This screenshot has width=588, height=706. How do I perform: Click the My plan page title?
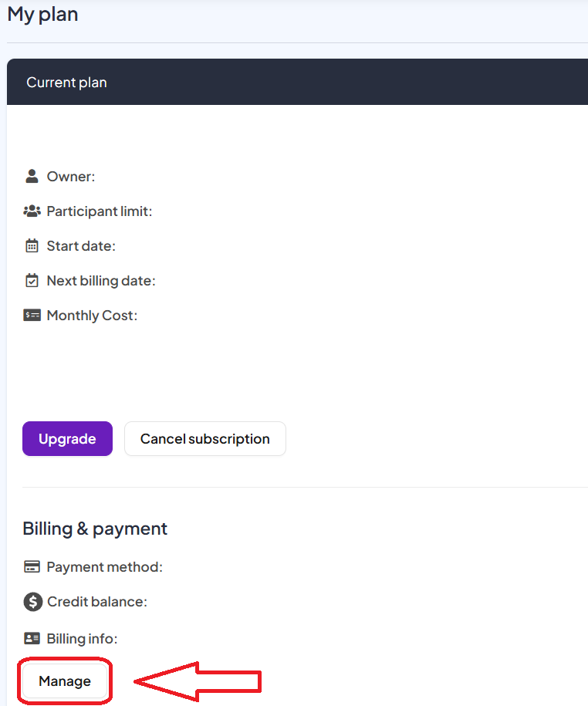pyautogui.click(x=43, y=15)
